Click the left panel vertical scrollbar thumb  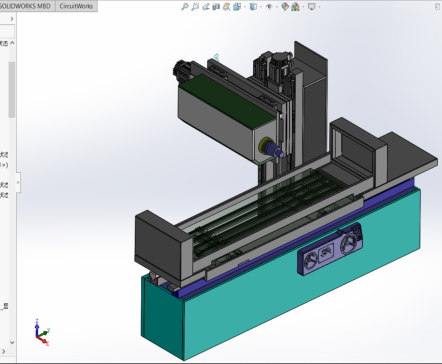(x=12, y=89)
